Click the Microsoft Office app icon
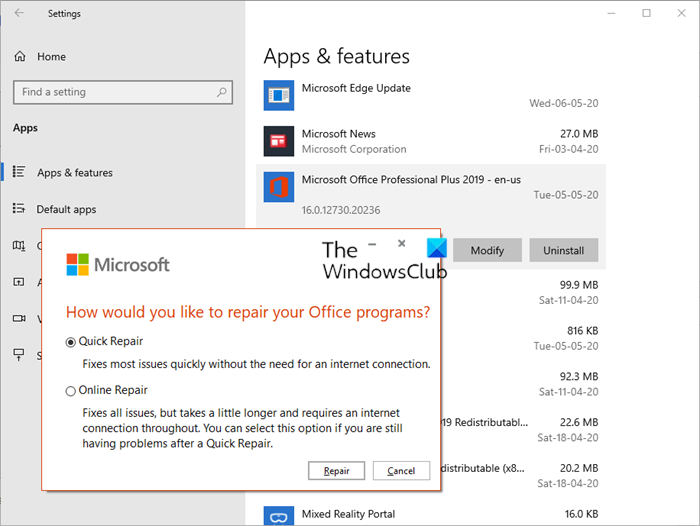Screen dimensions: 700x526 (279, 187)
